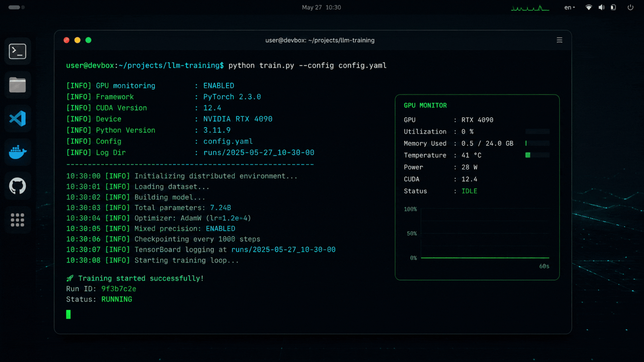Launch Visual Studio Code from the dock
The height and width of the screenshot is (362, 644).
(17, 118)
